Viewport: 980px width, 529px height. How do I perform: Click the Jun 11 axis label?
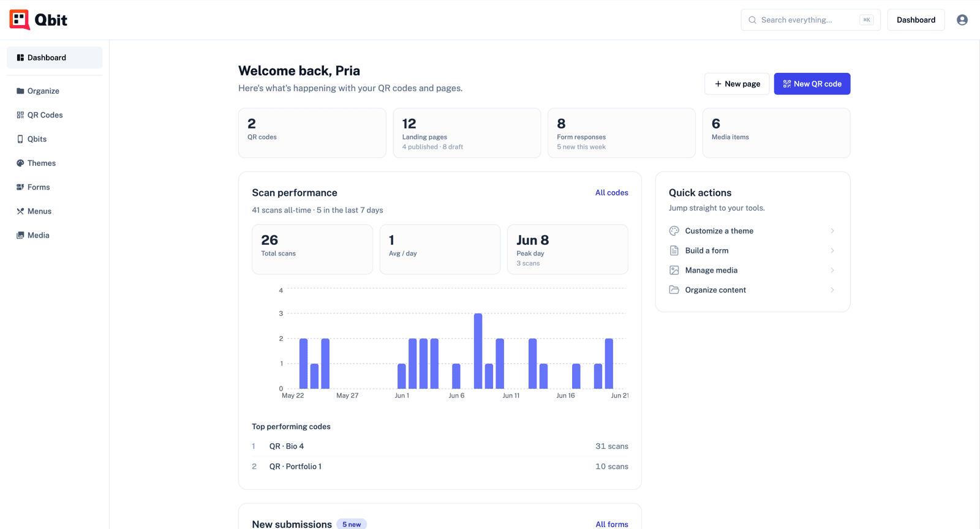pos(511,396)
